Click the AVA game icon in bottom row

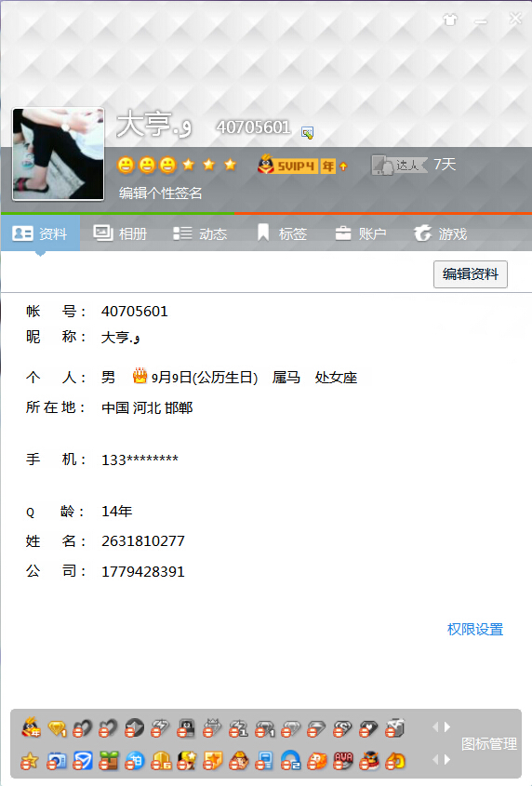point(343,761)
